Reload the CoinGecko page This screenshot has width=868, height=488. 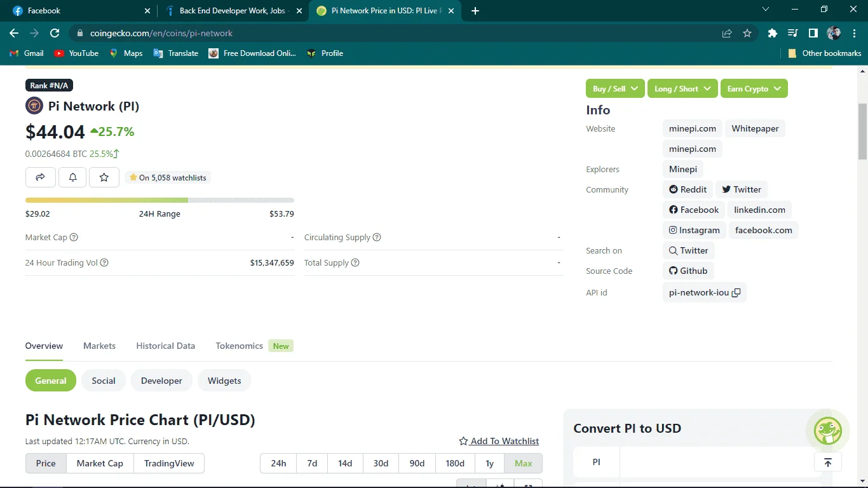point(55,33)
